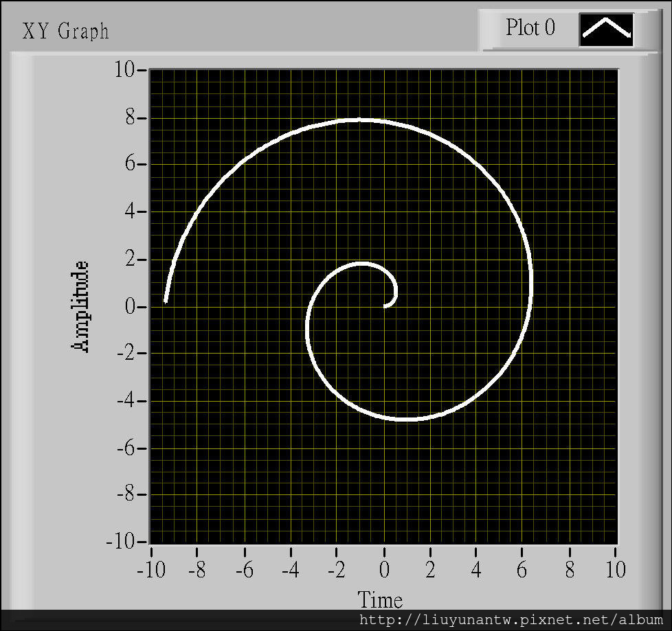Click the X-axis minimum value -10
The height and width of the screenshot is (631, 672).
(151, 569)
